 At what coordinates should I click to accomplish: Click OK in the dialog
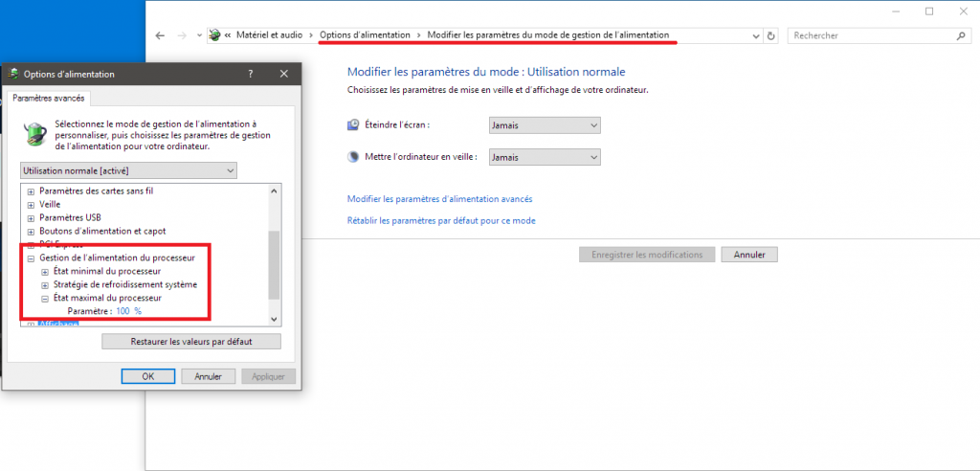148,376
